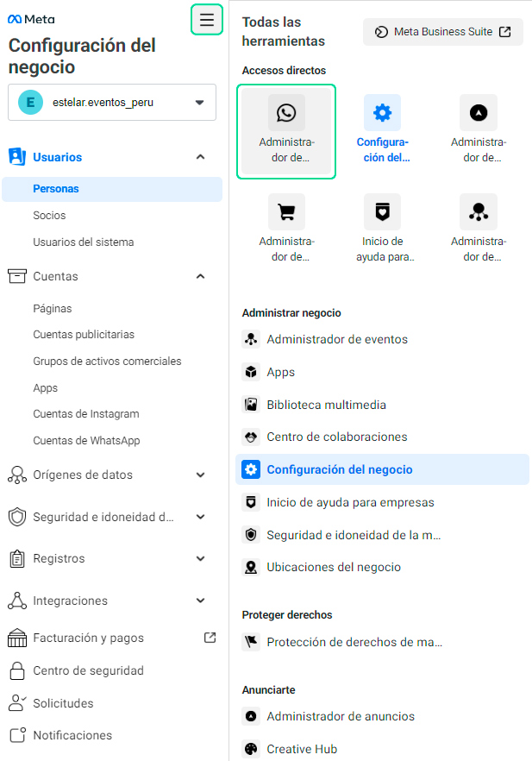Screen dimensions: 532x761
Task: Select Socios in the sidebar
Action: tap(49, 216)
